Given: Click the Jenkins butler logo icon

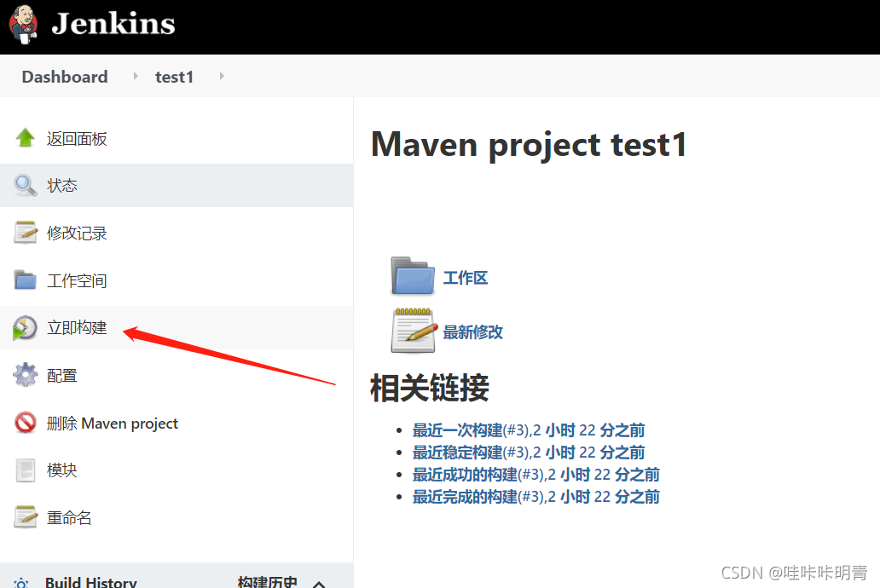Looking at the screenshot, I should [x=24, y=24].
